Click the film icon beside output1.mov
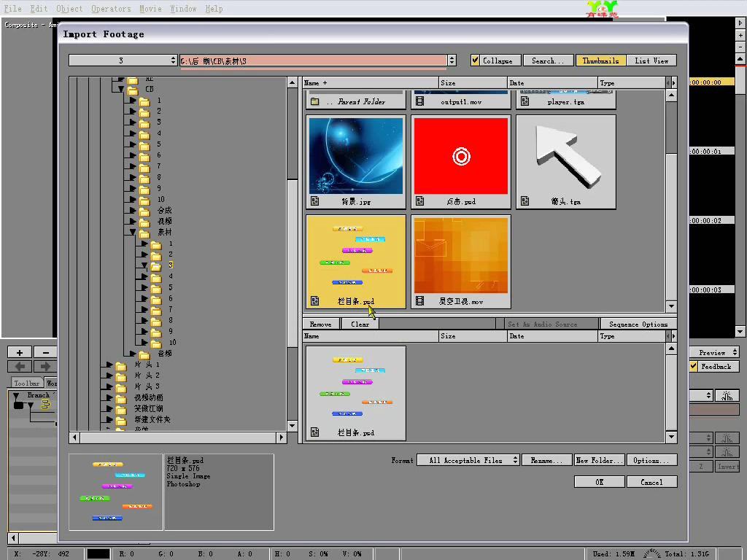 click(419, 101)
